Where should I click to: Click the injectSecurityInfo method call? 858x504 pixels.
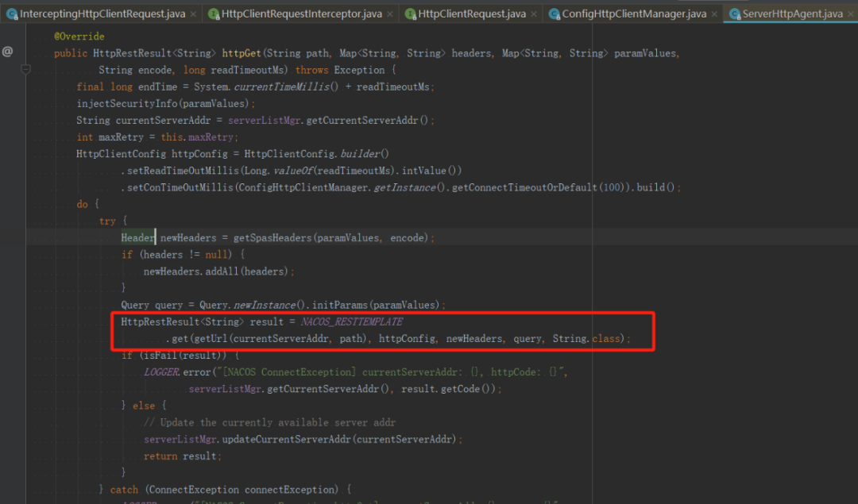(x=127, y=104)
